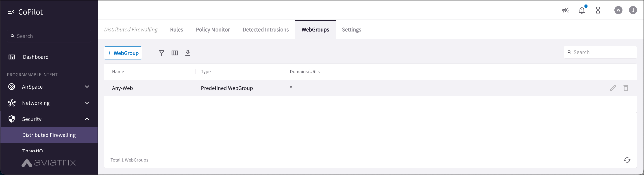Screen dimensions: 644x175
Task: Delete the Any-Web WebGroup using trash icon
Action: [x=626, y=88]
